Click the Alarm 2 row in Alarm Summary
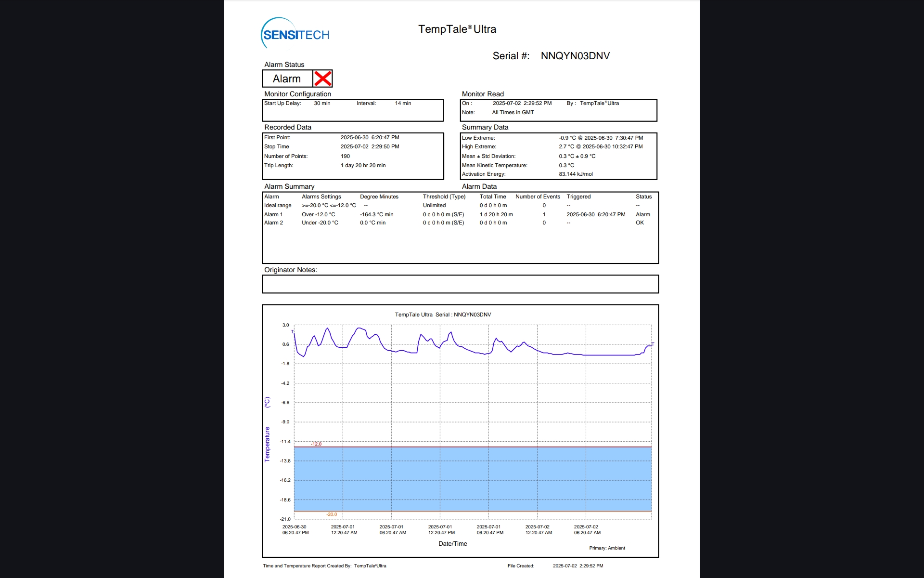This screenshot has height=578, width=924. click(x=273, y=223)
